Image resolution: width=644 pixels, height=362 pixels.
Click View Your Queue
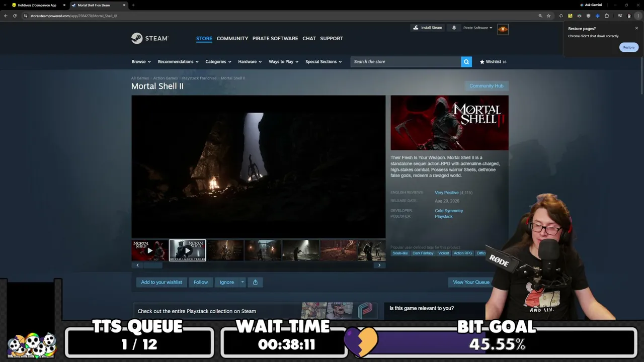[x=471, y=282]
